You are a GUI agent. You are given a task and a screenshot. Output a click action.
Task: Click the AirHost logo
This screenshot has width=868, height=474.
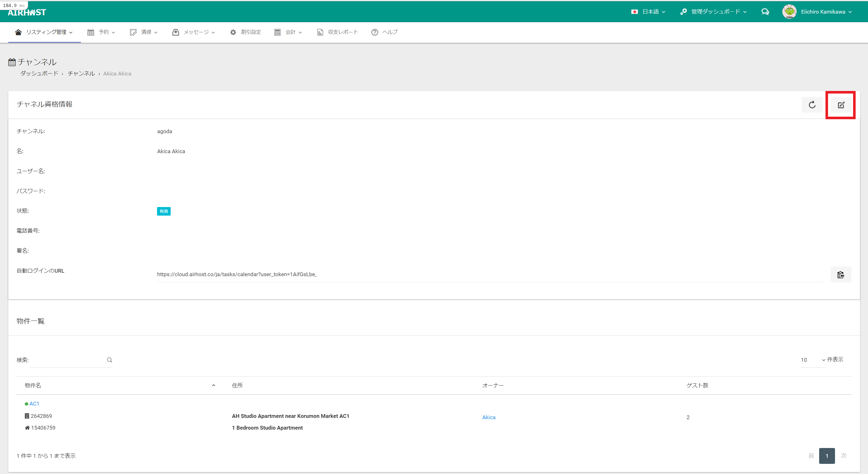coord(27,12)
